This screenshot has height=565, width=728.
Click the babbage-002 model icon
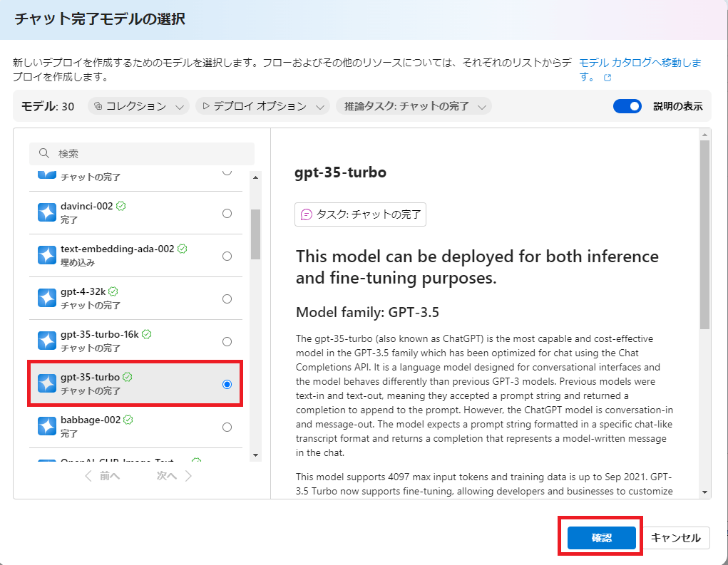pyautogui.click(x=47, y=426)
